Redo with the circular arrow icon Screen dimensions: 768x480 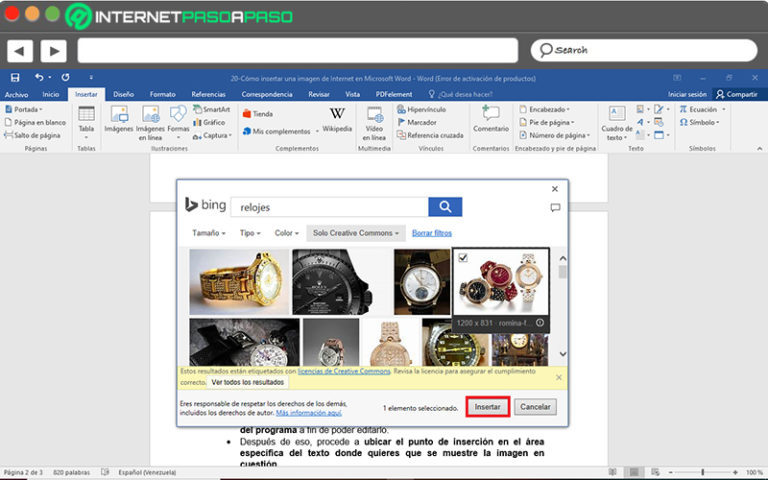pyautogui.click(x=65, y=77)
